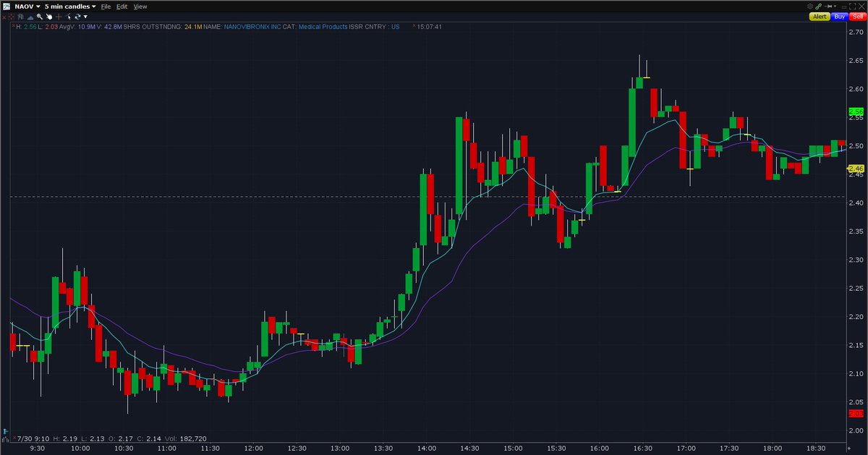
Task: Close the bottom OHLC data line
Action: [x=14, y=438]
